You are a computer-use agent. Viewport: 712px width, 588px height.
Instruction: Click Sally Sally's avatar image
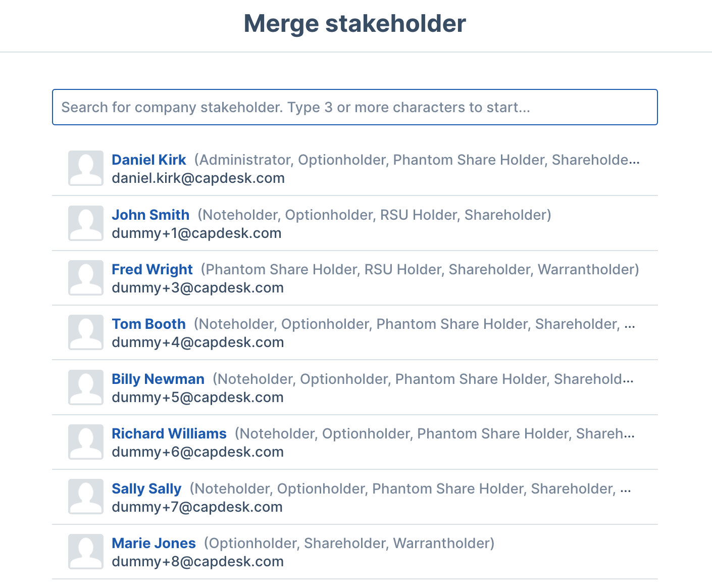[86, 497]
